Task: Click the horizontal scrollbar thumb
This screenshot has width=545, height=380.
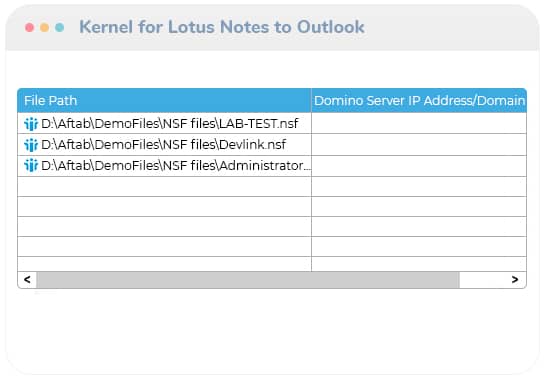Action: click(248, 280)
